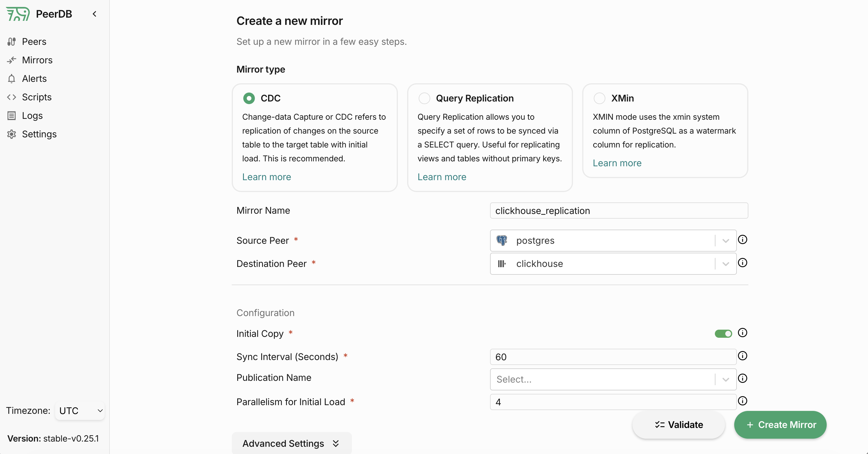The width and height of the screenshot is (868, 454).
Task: Click the Create Mirror button
Action: (780, 425)
